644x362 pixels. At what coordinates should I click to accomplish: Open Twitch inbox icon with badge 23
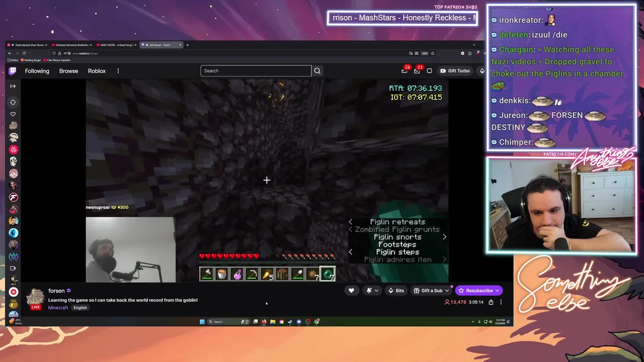[417, 71]
